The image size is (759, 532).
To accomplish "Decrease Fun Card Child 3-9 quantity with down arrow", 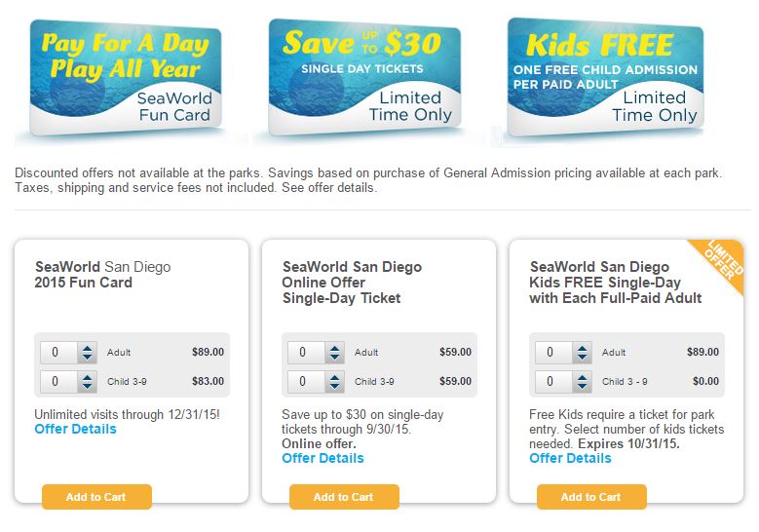I will [x=87, y=386].
